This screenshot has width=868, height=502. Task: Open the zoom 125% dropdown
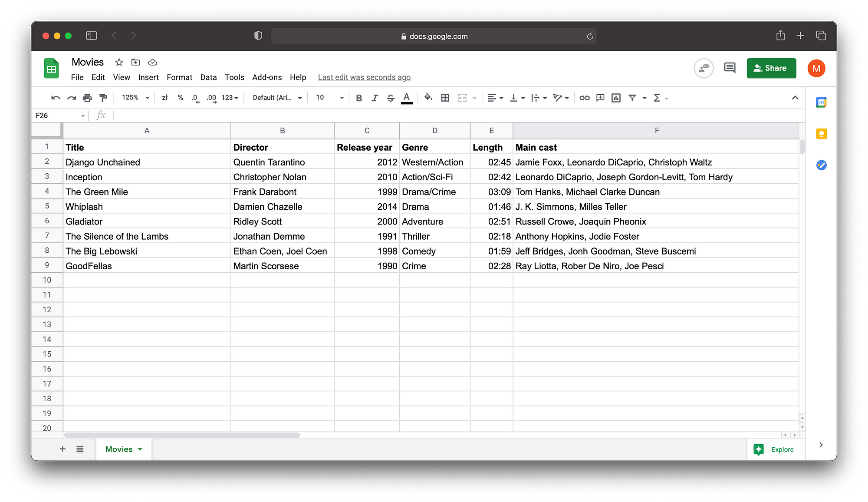pyautogui.click(x=135, y=98)
